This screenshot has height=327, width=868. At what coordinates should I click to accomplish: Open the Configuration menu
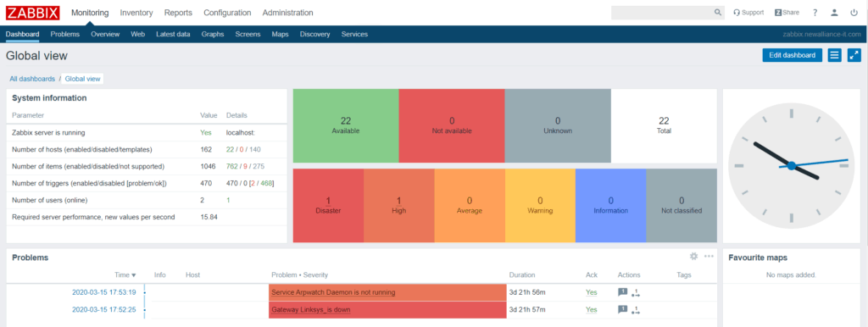point(227,13)
